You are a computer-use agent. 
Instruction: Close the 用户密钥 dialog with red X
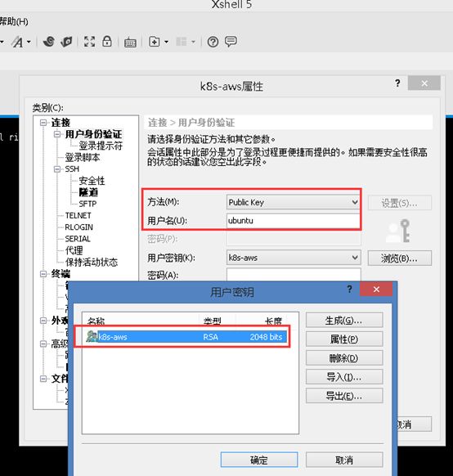(x=376, y=290)
